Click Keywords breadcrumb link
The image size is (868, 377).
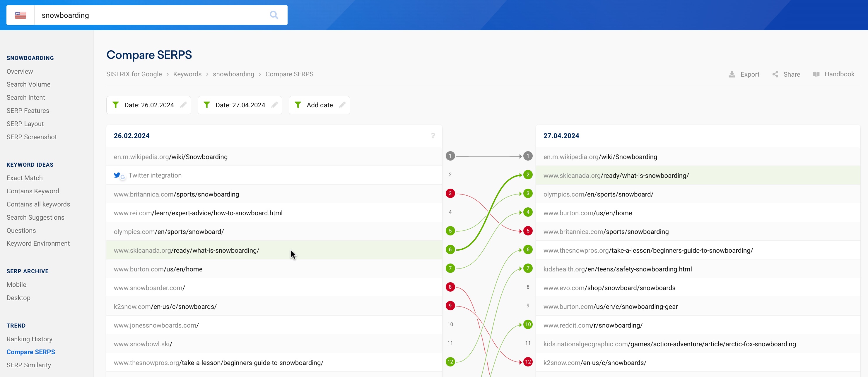click(187, 74)
